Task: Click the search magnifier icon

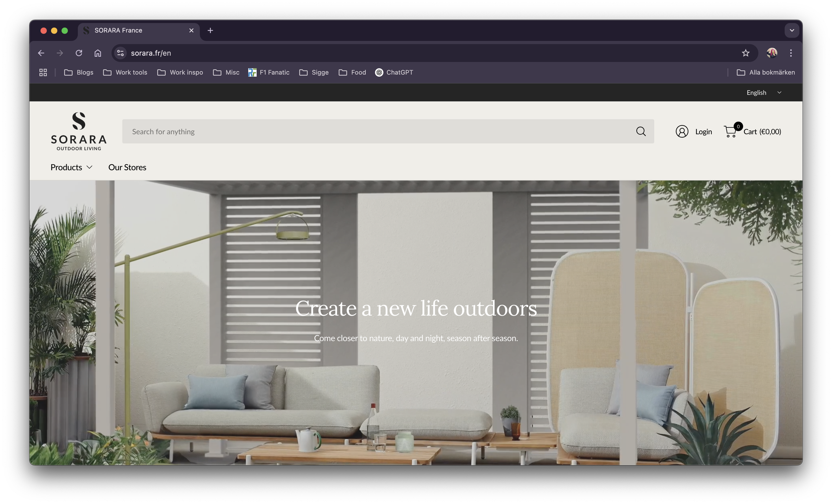Action: 641,131
